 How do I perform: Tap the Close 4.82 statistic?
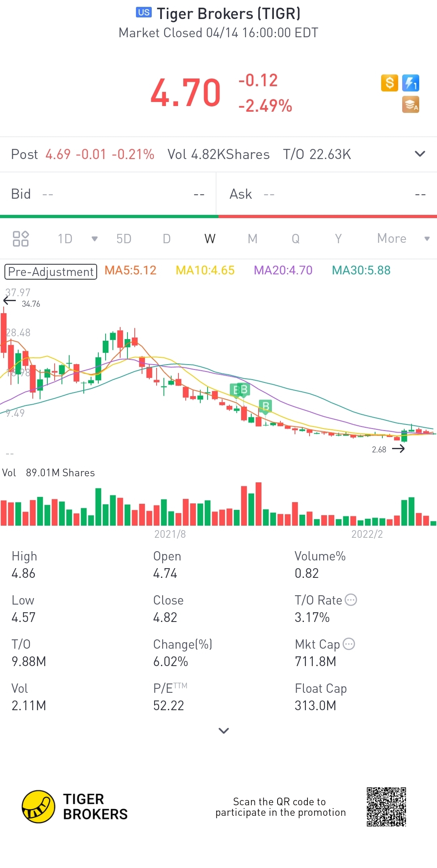168,609
